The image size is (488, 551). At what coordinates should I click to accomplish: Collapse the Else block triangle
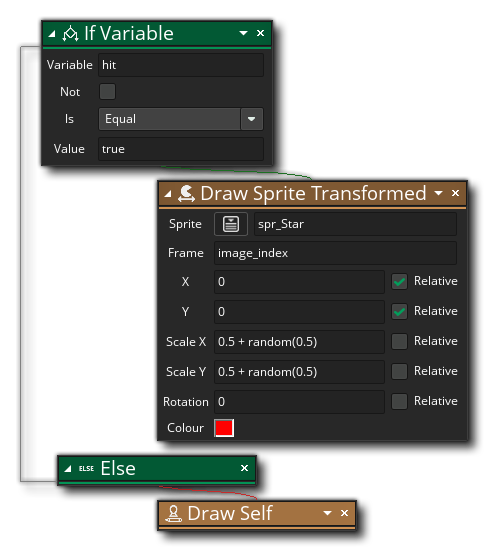68,469
